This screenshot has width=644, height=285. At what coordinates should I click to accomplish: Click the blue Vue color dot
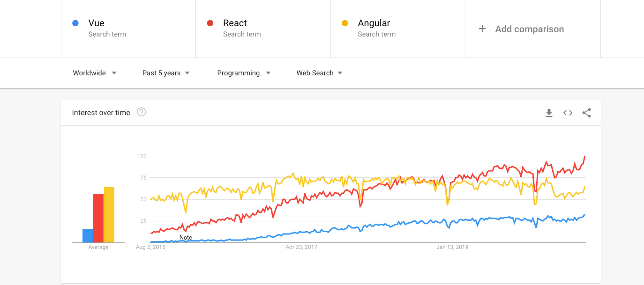pyautogui.click(x=75, y=23)
